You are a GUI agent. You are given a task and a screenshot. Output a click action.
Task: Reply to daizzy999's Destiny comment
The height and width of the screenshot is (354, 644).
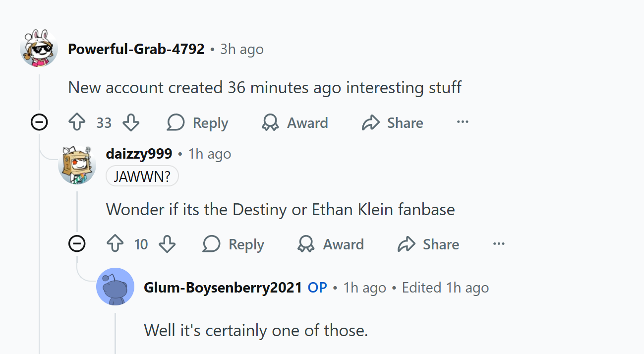234,244
